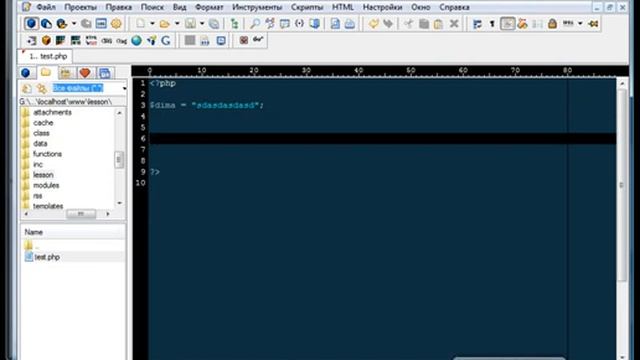This screenshot has width=640, height=360.
Task: Click the yellow arrows icon at toolbar end
Action: (593, 24)
